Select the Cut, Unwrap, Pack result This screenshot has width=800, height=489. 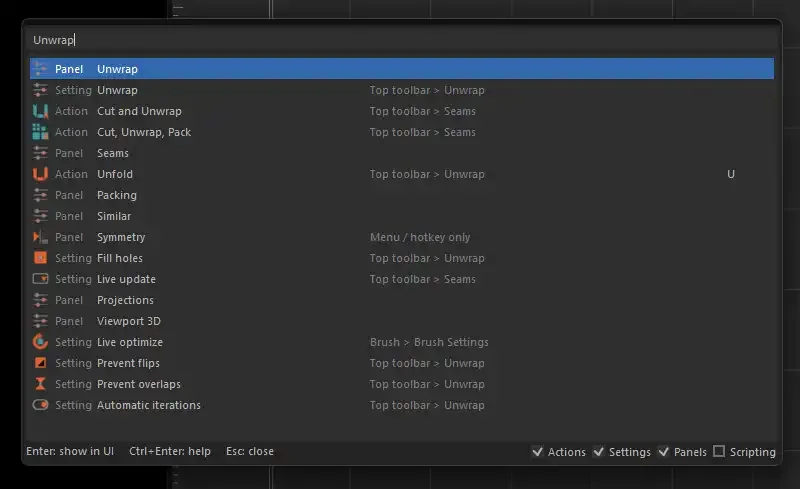point(402,132)
